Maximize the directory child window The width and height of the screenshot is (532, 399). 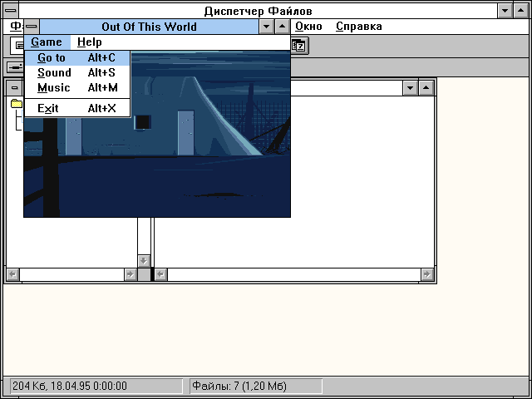pyautogui.click(x=426, y=88)
